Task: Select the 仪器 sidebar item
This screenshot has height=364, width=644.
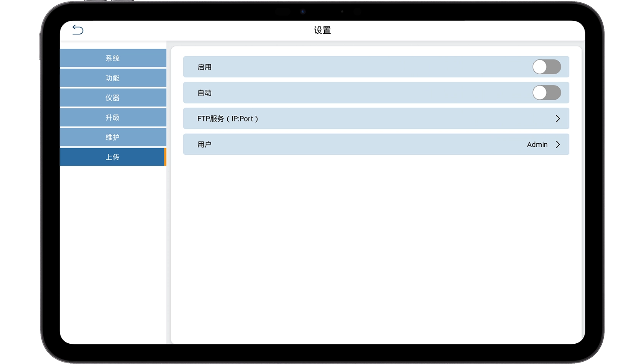Action: pos(113,98)
